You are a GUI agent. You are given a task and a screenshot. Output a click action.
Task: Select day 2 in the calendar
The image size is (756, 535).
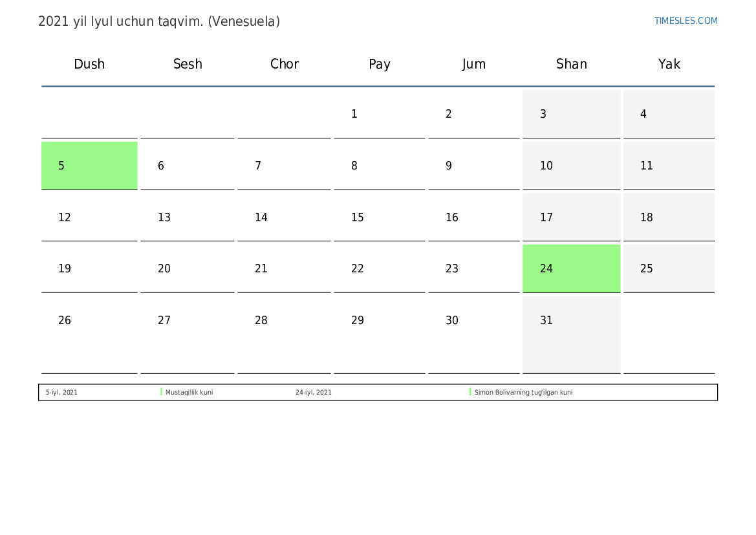[474, 114]
